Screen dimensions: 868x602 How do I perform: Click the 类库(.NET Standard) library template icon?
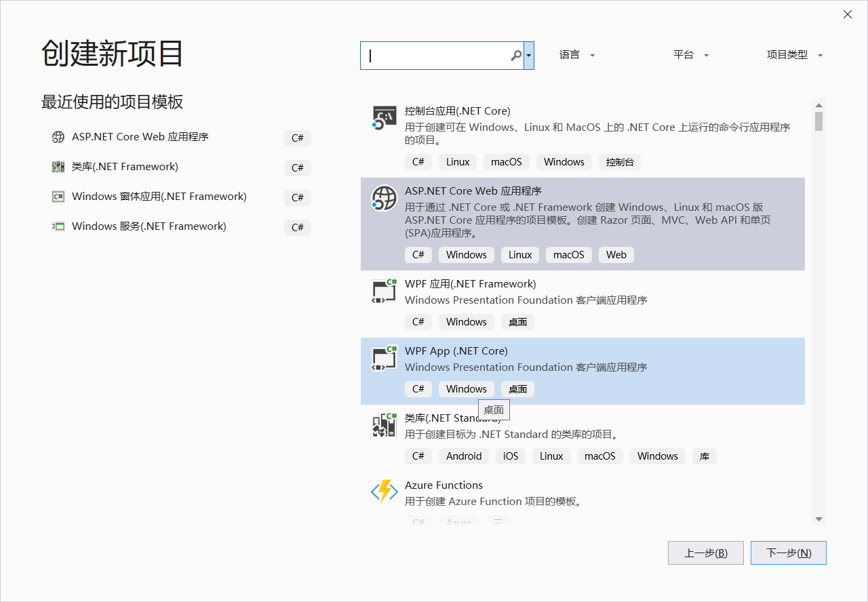click(384, 424)
